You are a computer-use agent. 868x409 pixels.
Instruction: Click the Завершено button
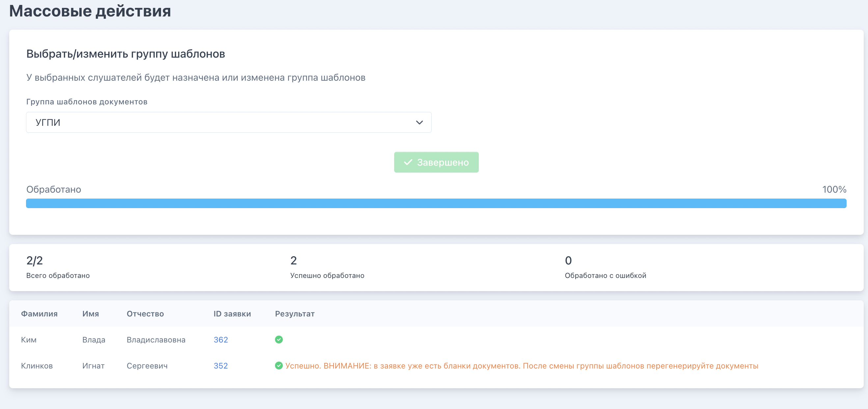[436, 162]
